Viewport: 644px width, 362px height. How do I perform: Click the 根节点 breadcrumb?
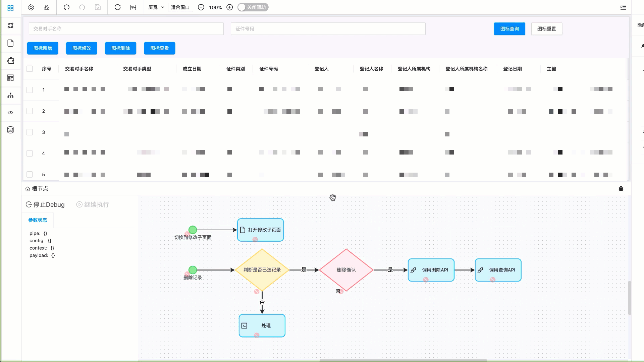point(40,189)
